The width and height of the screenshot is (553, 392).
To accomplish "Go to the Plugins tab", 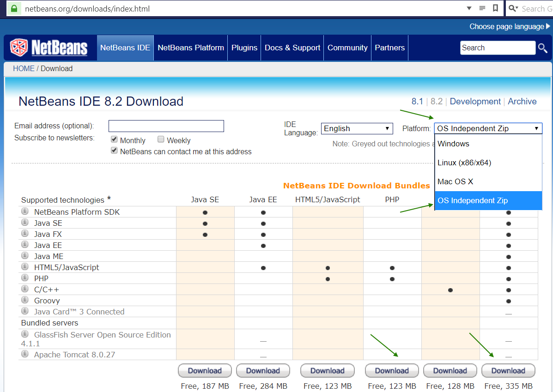I will click(x=244, y=48).
